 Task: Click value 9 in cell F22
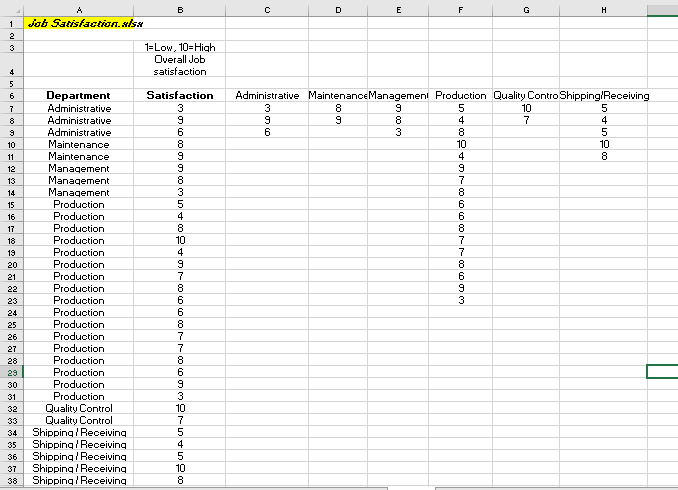[x=461, y=288]
